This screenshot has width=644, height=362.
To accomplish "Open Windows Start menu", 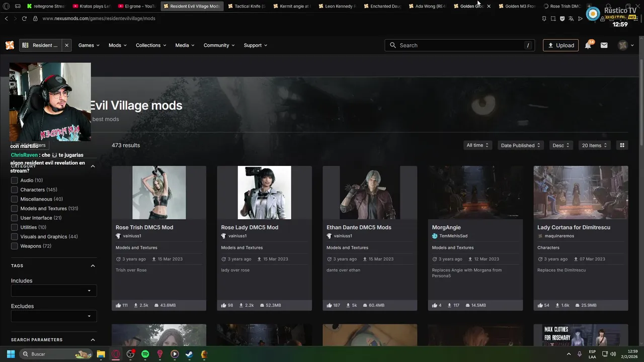I will click(11, 354).
